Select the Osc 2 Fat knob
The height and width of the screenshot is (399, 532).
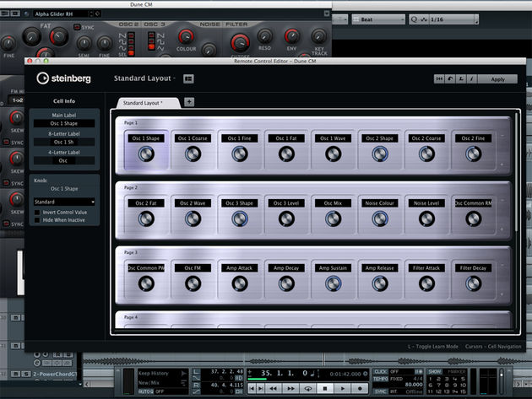[146, 218]
